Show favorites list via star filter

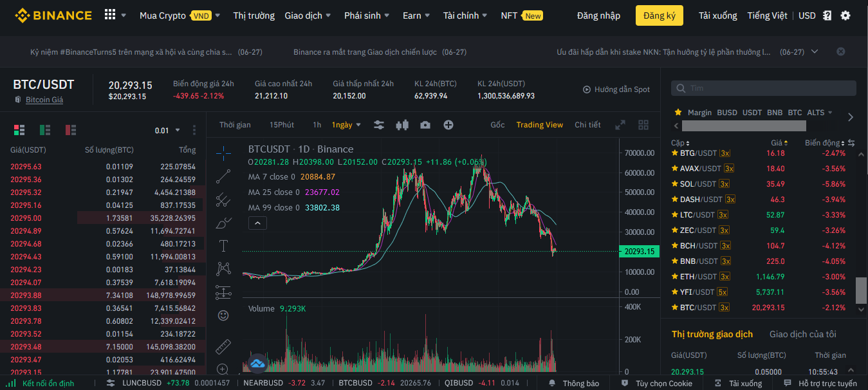pos(678,112)
